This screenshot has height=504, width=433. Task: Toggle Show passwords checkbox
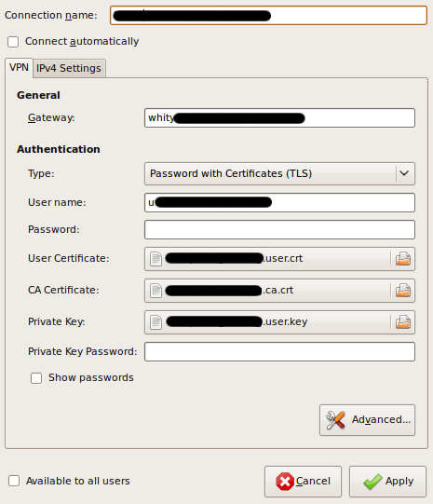[x=36, y=378]
